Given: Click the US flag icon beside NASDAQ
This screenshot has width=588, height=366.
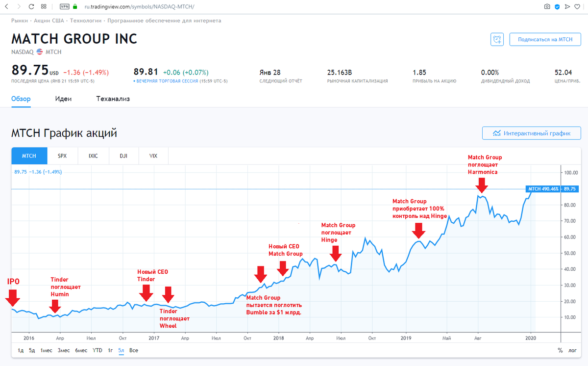Looking at the screenshot, I should (40, 52).
